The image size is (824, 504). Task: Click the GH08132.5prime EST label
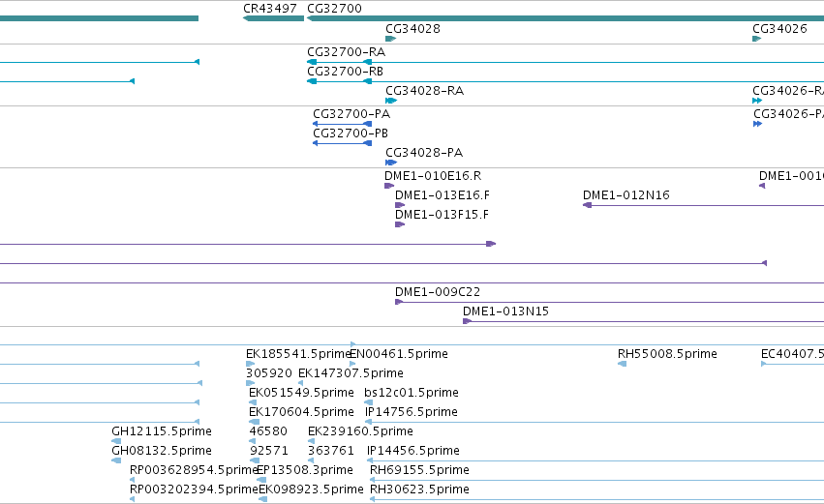pyautogui.click(x=162, y=451)
